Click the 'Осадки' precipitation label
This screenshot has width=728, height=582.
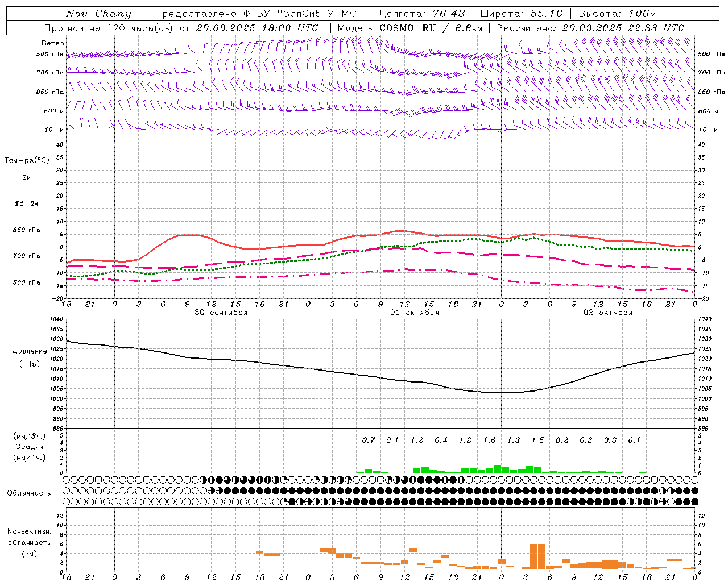(29, 447)
